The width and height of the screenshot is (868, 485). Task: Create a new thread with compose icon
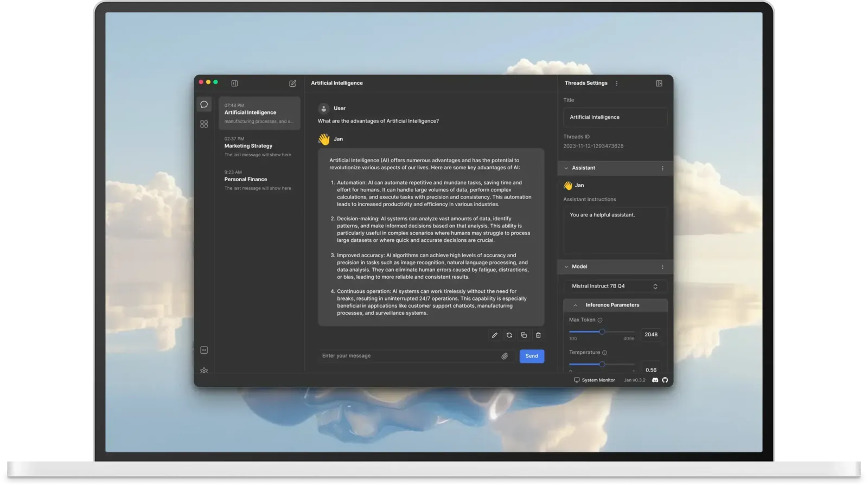(292, 84)
